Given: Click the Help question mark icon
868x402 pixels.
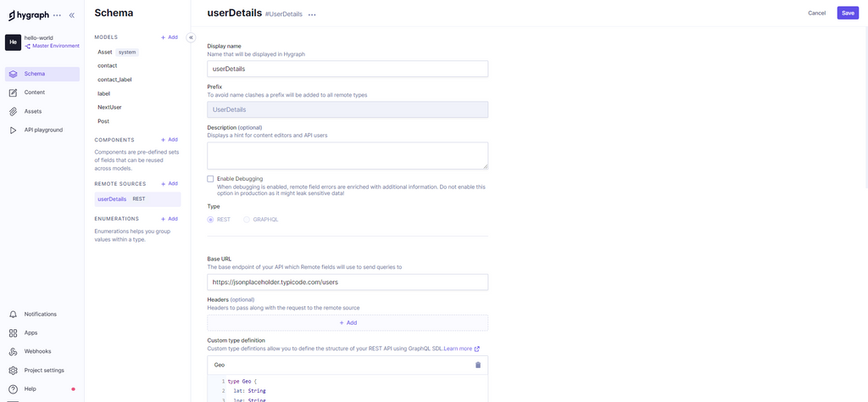Looking at the screenshot, I should (14, 389).
